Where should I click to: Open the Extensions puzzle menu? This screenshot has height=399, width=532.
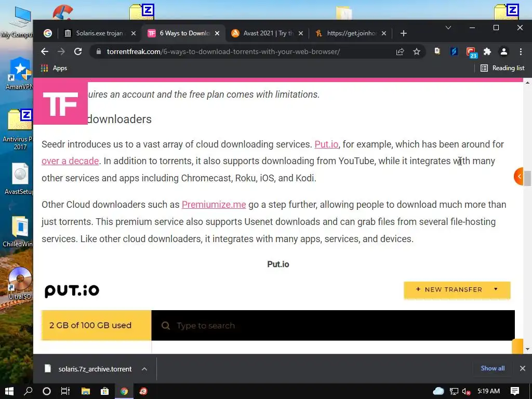487,51
